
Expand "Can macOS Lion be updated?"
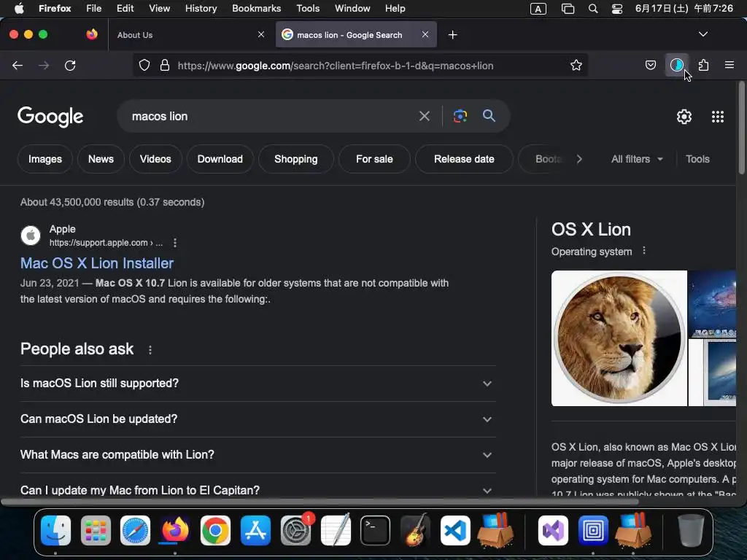(258, 419)
